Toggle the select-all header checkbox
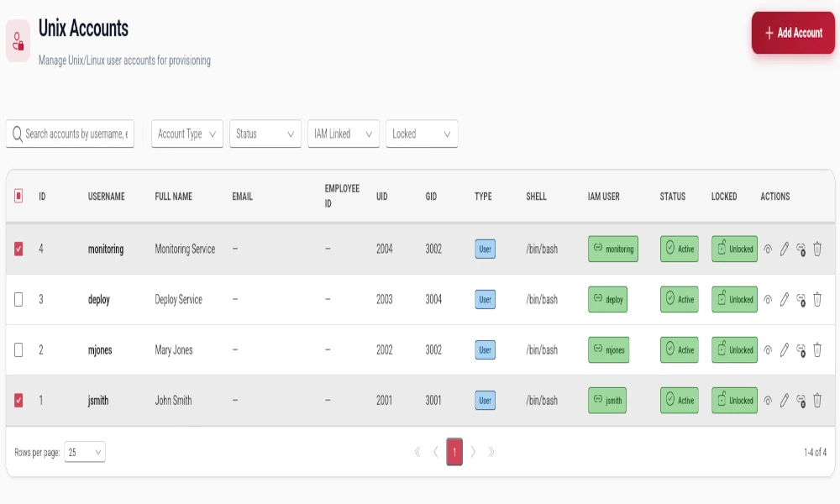This screenshot has height=504, width=840. (x=18, y=196)
